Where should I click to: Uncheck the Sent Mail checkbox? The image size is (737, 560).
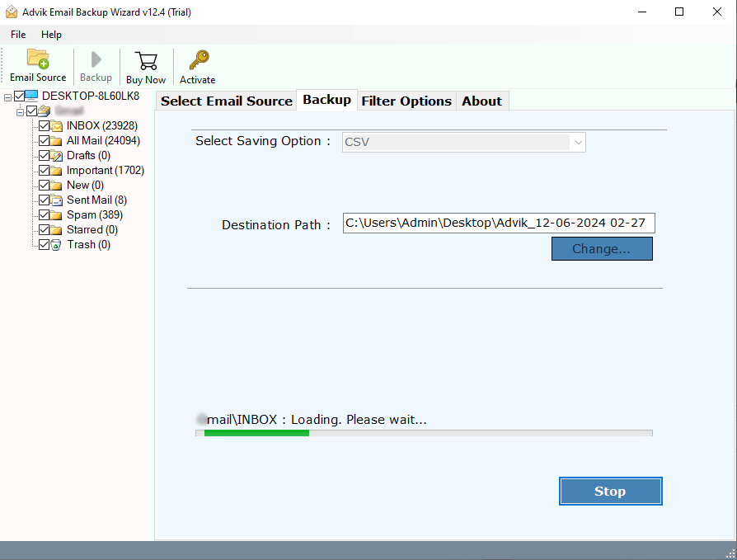click(x=45, y=200)
